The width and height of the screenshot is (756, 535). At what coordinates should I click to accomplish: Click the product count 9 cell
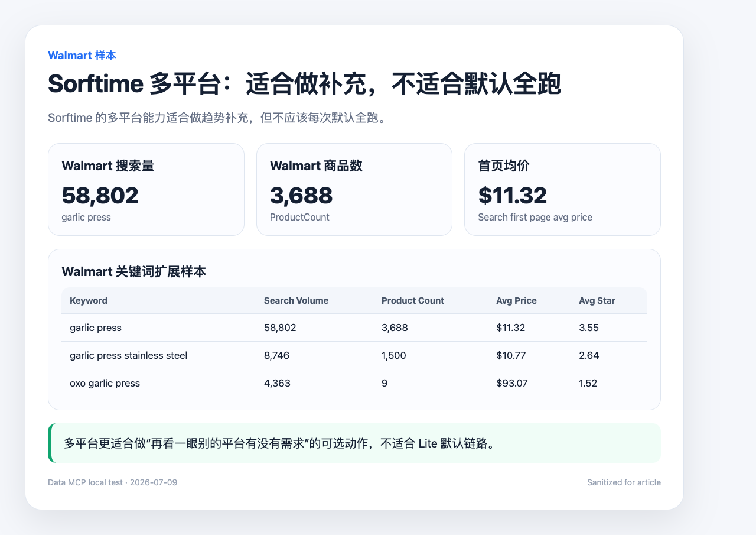point(384,383)
